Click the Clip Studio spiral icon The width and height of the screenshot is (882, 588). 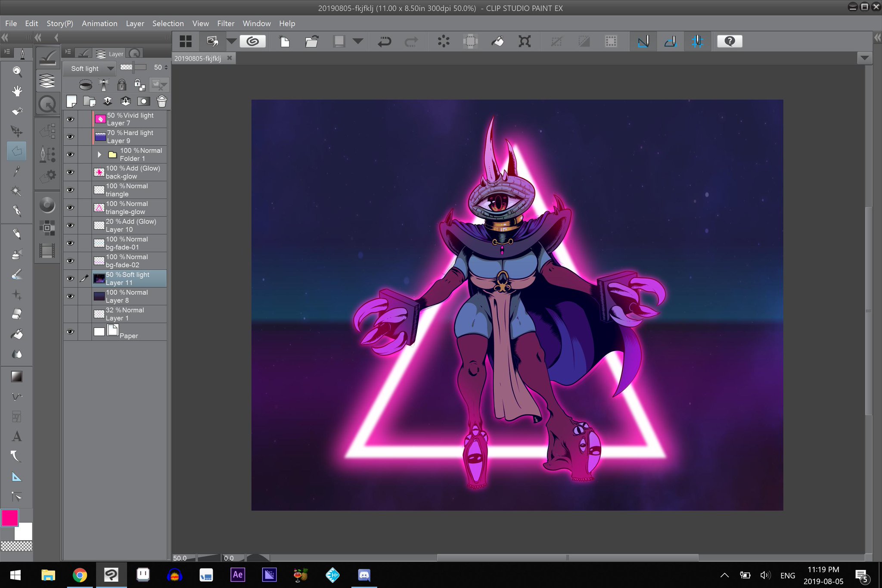[x=253, y=41]
